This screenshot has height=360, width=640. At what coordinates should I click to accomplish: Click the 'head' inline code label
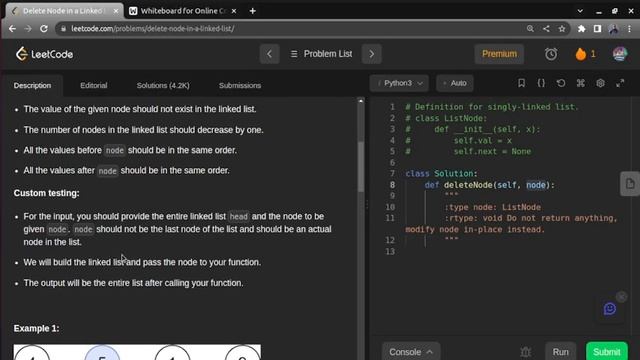[x=238, y=216]
